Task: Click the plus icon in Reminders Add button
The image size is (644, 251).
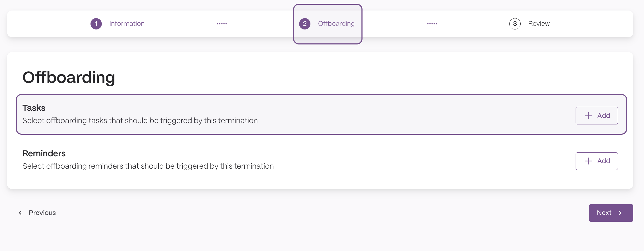Action: point(588,161)
